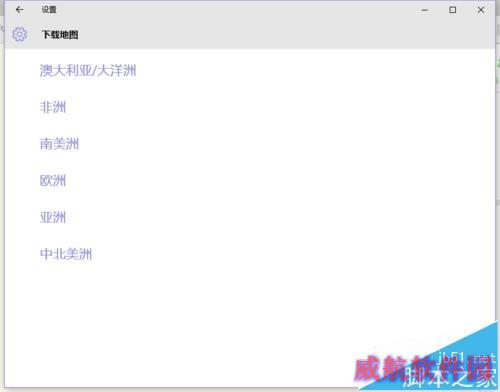Viewport: 500px width, 392px height.
Task: Click the empty title bar area
Action: coord(233,10)
